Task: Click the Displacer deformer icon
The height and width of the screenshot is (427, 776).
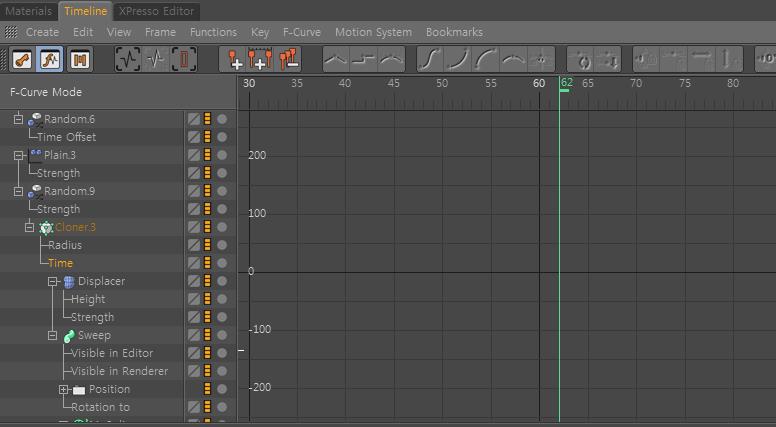Action: [69, 282]
